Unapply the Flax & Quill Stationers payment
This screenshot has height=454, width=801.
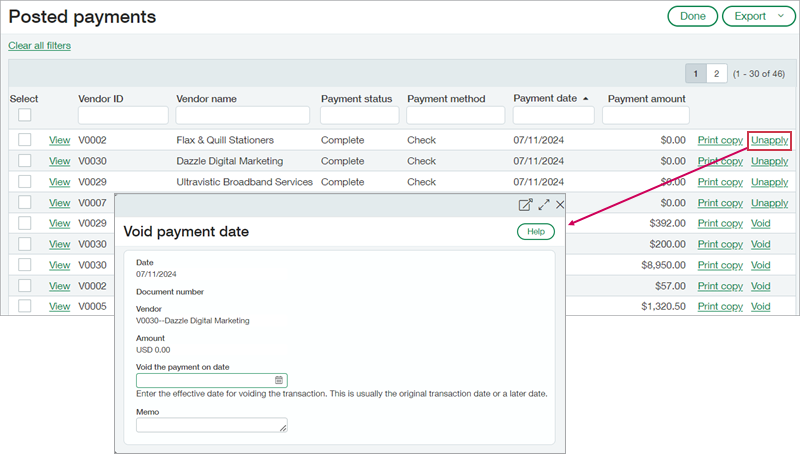click(769, 140)
